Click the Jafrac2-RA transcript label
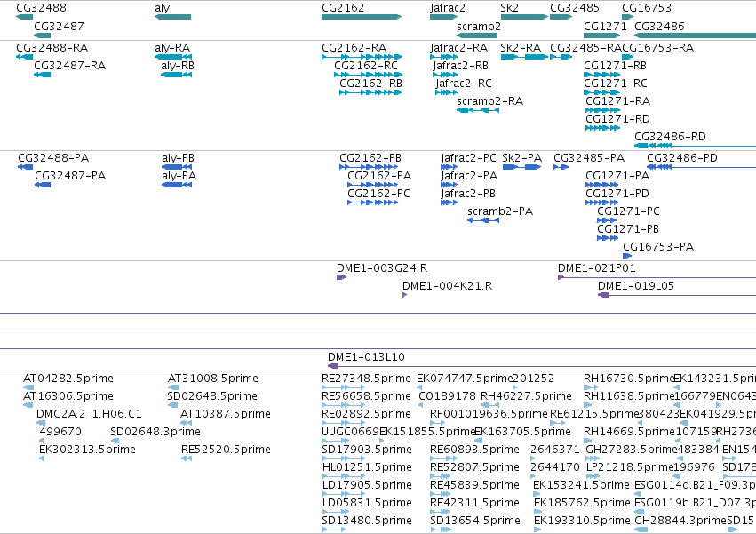The height and width of the screenshot is (534, 756). click(x=458, y=48)
